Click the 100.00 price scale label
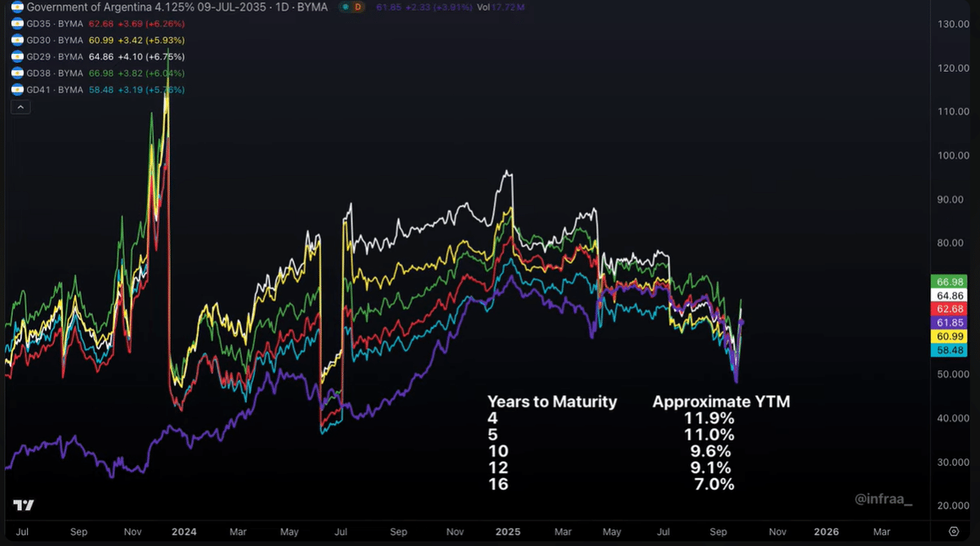The width and height of the screenshot is (980, 546). click(x=952, y=155)
